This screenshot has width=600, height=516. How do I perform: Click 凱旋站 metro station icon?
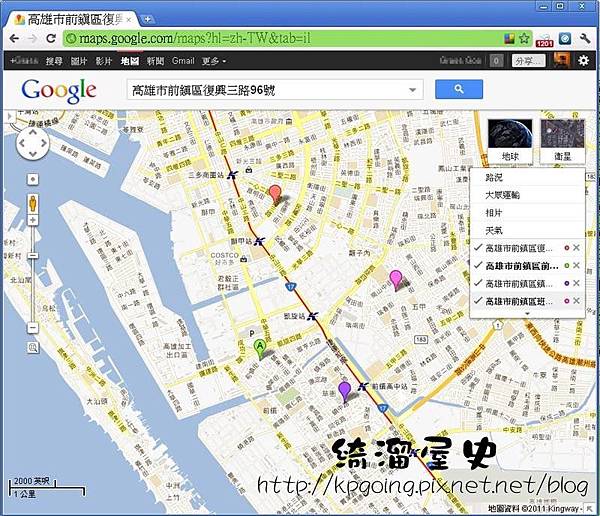click(312, 316)
